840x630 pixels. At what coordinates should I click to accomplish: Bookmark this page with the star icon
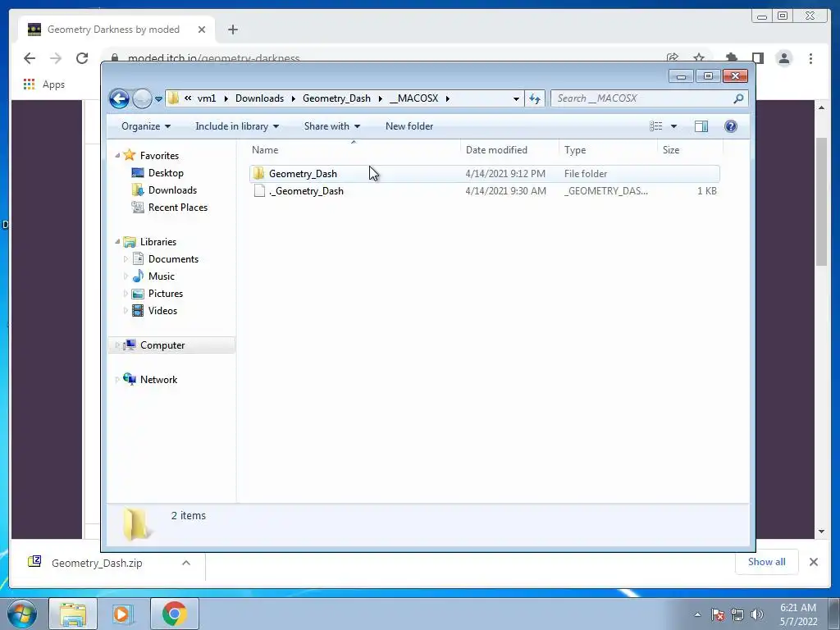(699, 57)
